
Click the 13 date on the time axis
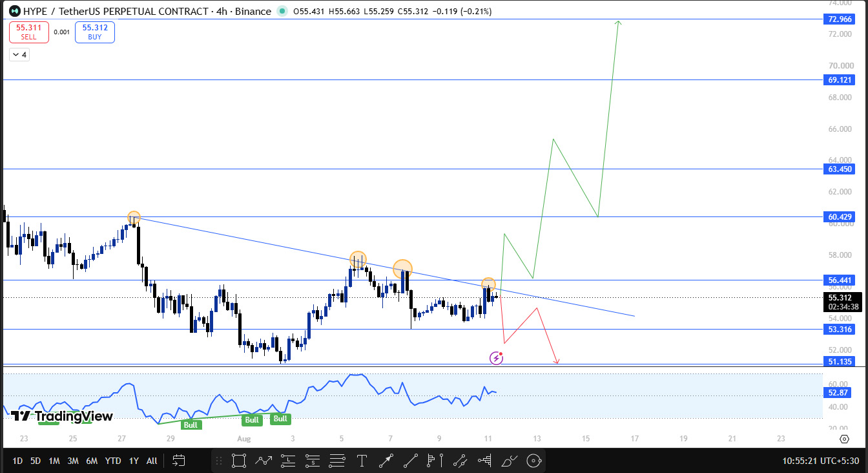[x=537, y=439]
